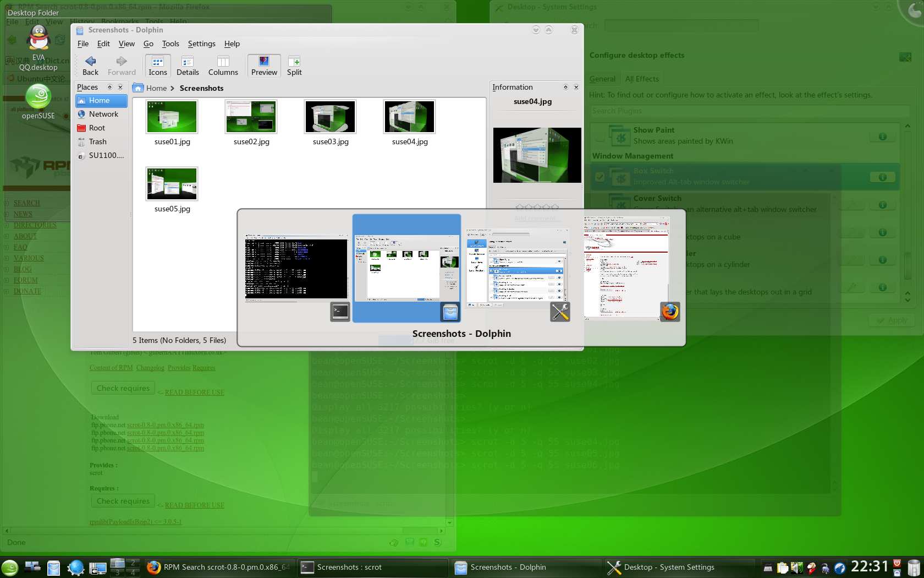Expand the chevron after Home breadcrumb
This screenshot has height=578, width=924.
[x=173, y=88]
